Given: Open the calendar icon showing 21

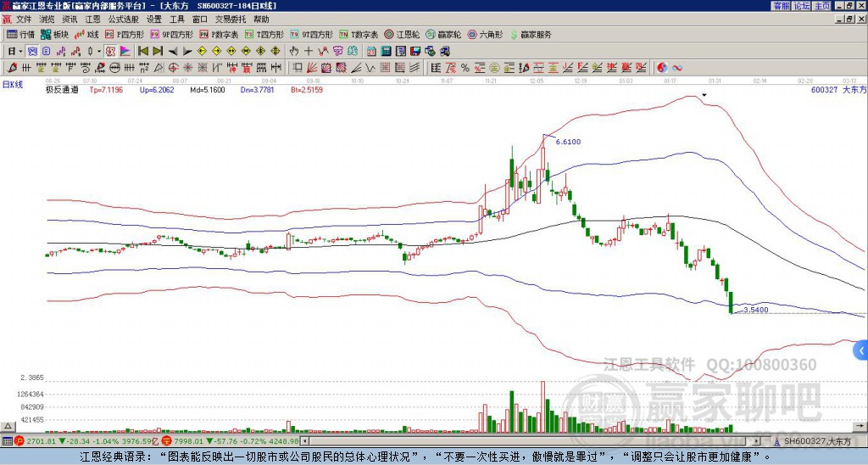Looking at the screenshot, I should 371,52.
